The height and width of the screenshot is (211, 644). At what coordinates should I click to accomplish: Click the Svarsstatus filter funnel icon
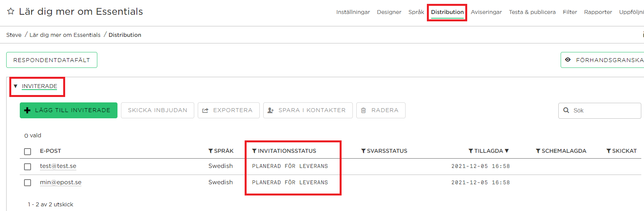click(x=363, y=151)
